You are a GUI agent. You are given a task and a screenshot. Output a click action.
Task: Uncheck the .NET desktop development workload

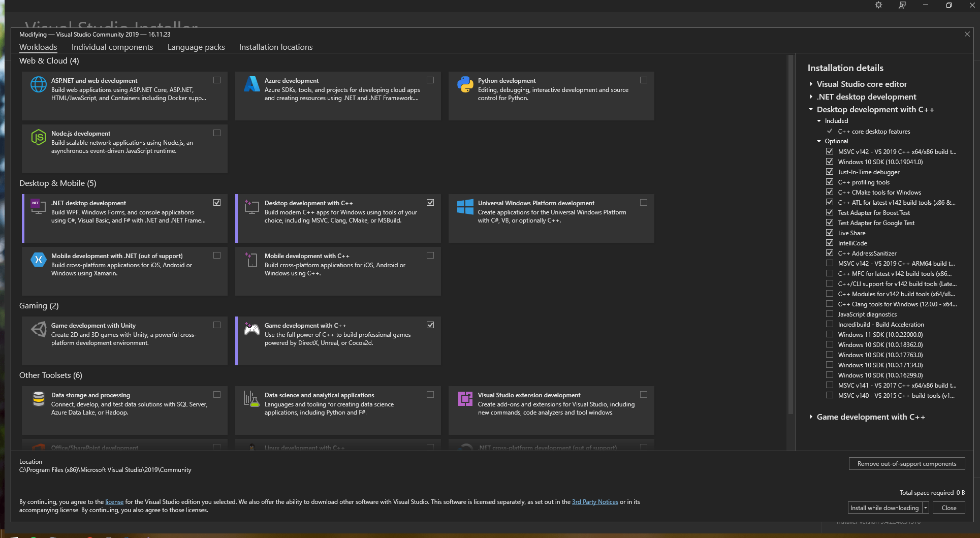(217, 203)
